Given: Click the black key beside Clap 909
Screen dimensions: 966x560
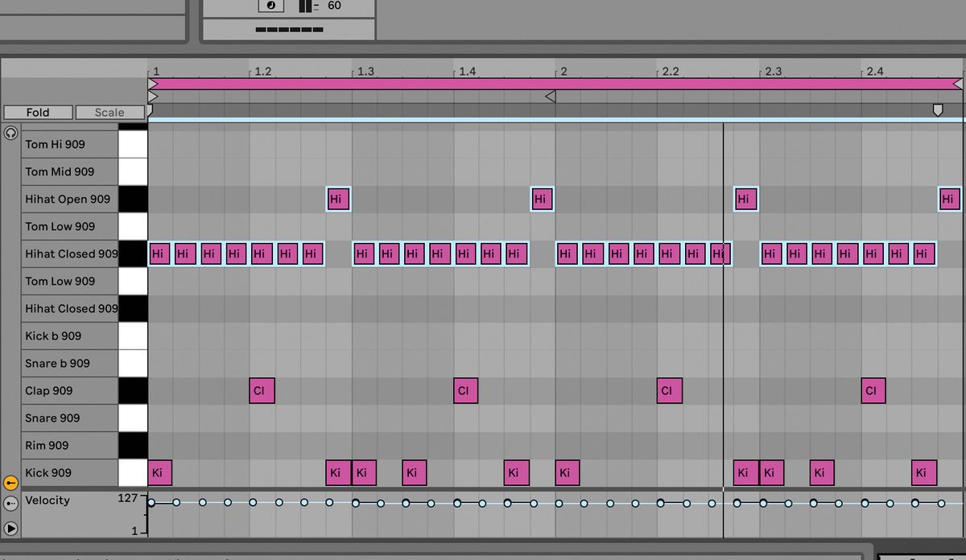Looking at the screenshot, I should pos(133,390).
